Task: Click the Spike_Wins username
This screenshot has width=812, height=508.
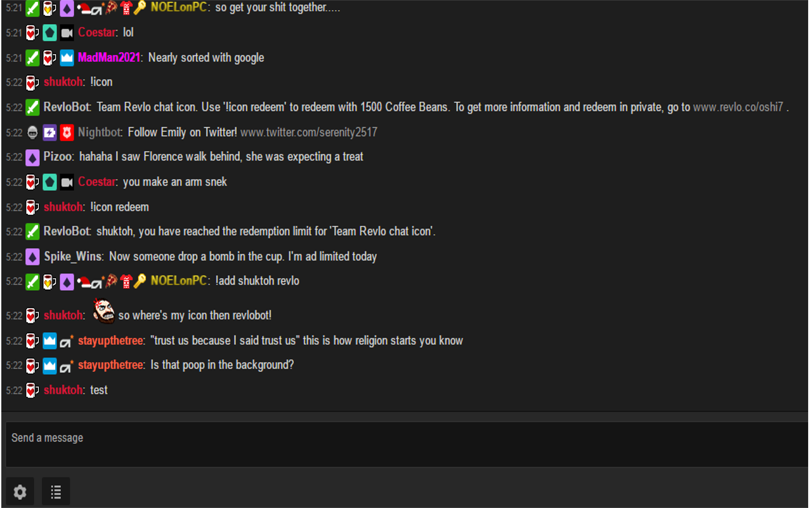Action: click(x=73, y=257)
